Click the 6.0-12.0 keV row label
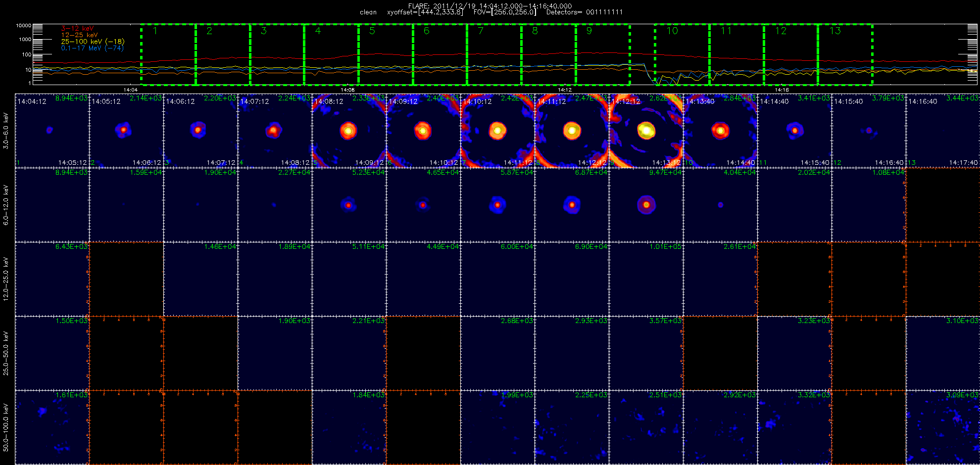The width and height of the screenshot is (980, 465). coord(6,205)
